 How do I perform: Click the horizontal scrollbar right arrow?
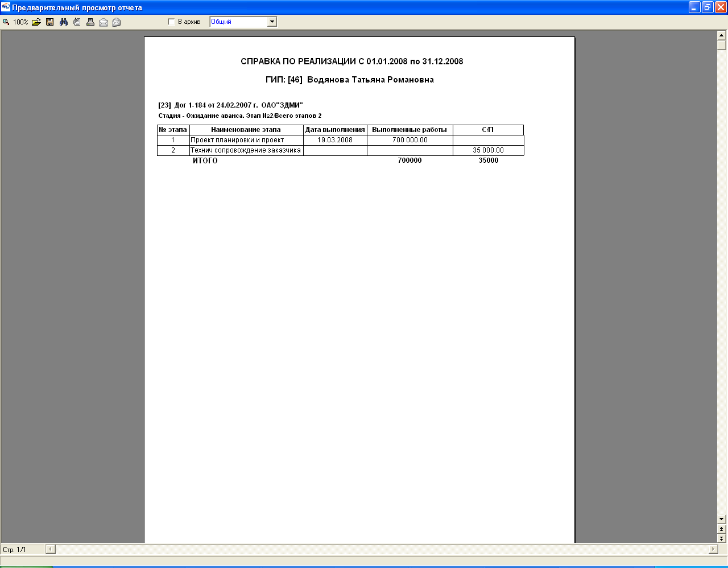coord(713,549)
